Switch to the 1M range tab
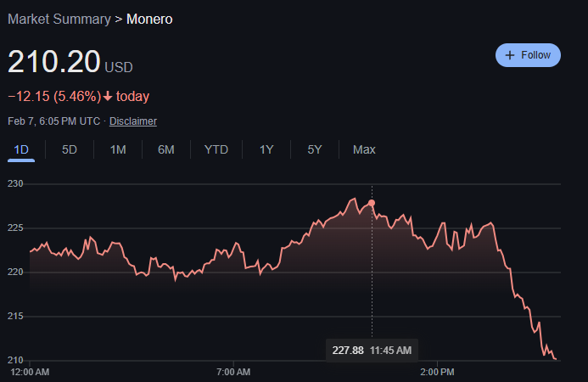The width and height of the screenshot is (588, 382). pyautogui.click(x=118, y=149)
